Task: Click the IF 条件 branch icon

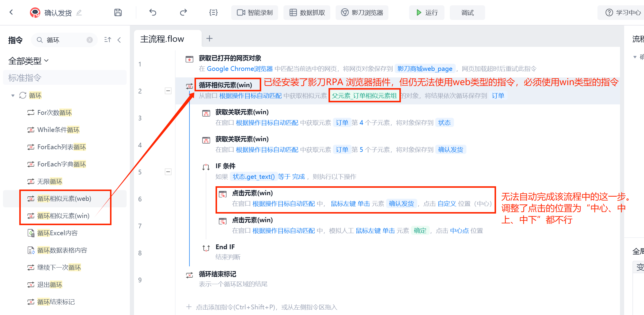Action: tap(206, 167)
